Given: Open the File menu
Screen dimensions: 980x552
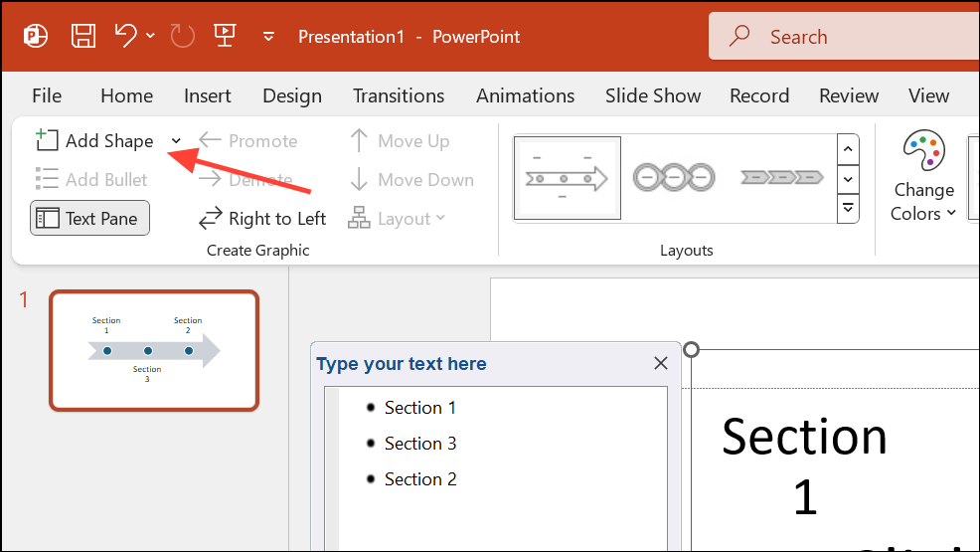Looking at the screenshot, I should (x=47, y=95).
